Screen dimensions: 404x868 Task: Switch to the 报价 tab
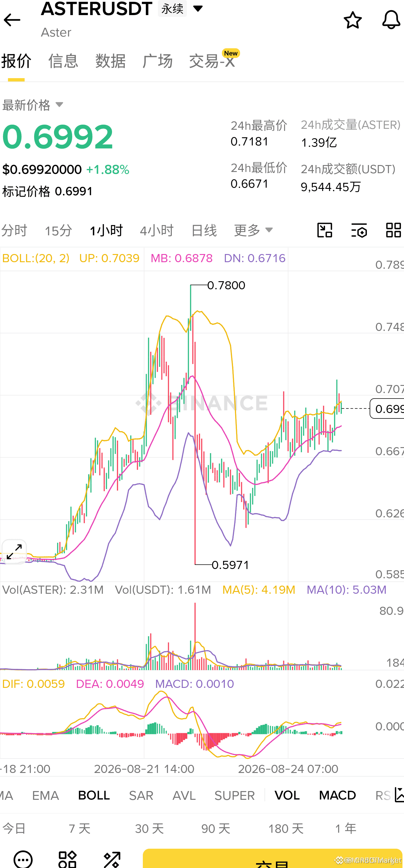16,61
